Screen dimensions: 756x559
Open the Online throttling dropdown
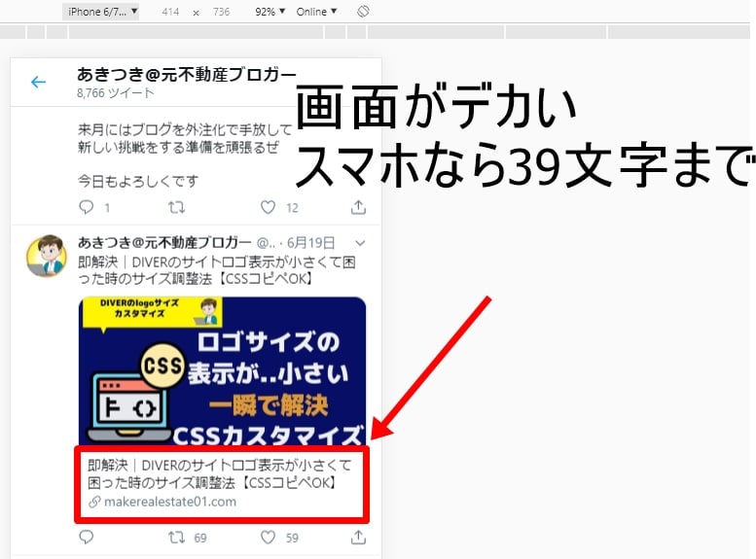(316, 12)
